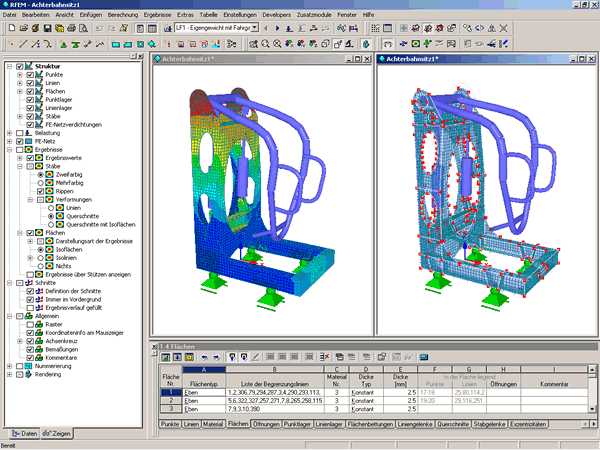
Task: Switch to the Daten navigator tab
Action: [24, 433]
